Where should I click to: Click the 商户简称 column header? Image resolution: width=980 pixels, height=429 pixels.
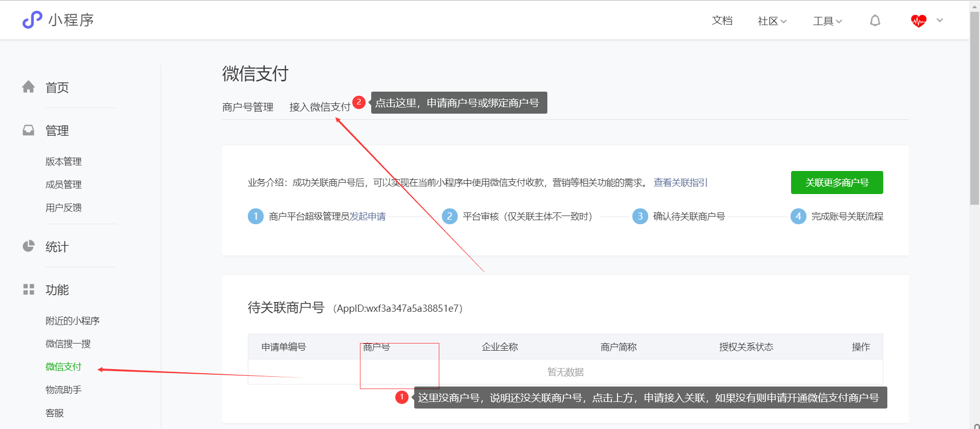[x=619, y=347]
